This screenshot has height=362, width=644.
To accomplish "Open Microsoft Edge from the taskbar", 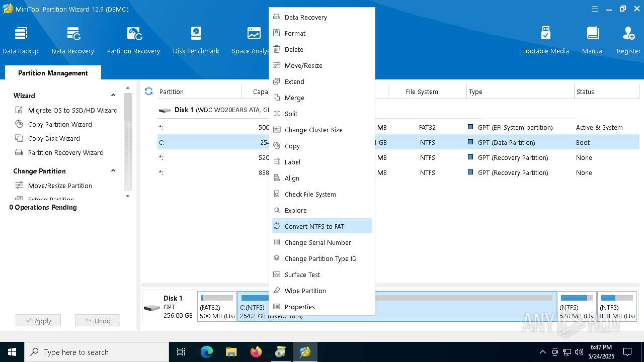I will pyautogui.click(x=207, y=352).
